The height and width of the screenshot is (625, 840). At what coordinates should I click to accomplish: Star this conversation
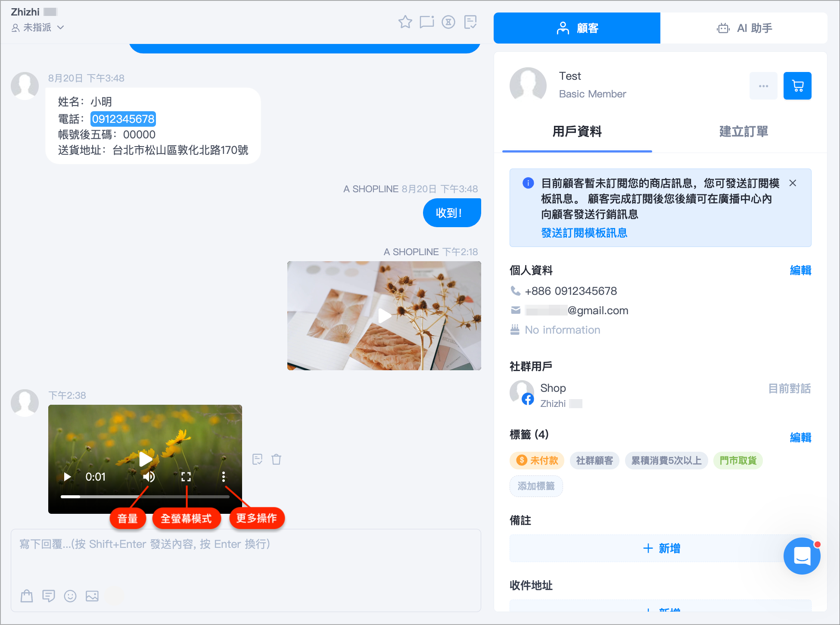405,22
